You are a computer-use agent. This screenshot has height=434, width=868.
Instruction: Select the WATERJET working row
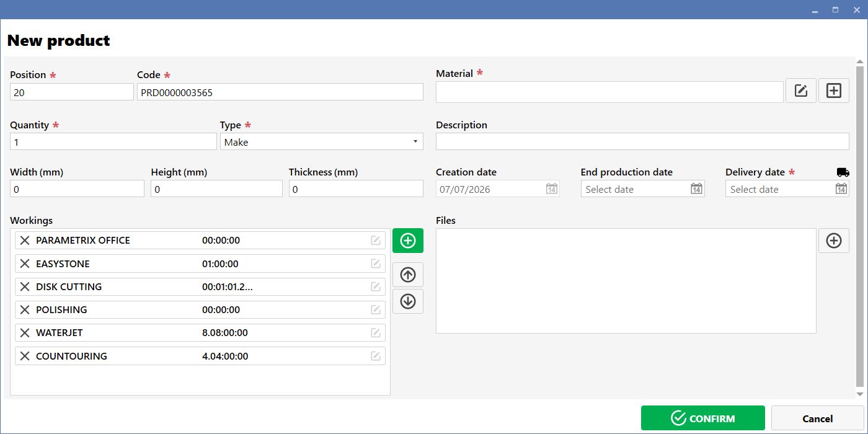200,333
